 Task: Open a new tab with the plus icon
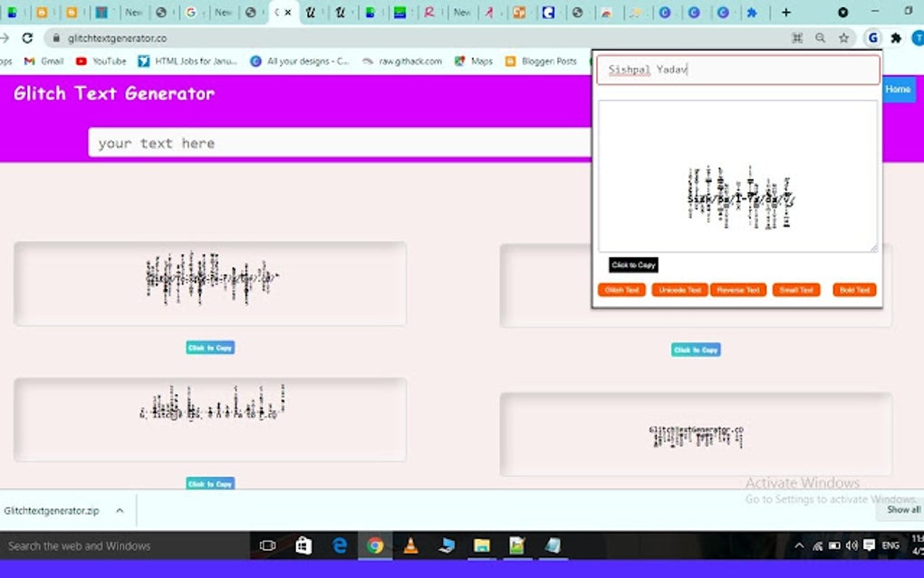click(x=786, y=13)
